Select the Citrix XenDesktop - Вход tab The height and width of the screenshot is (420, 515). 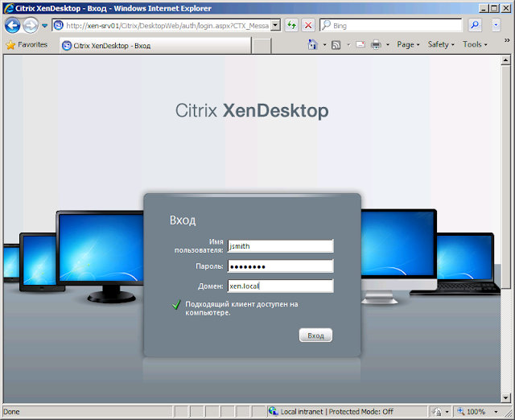coord(155,45)
